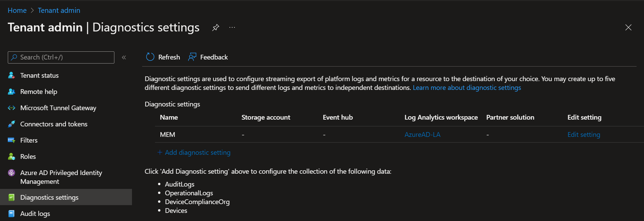The height and width of the screenshot is (221, 644).
Task: Click inside the Search field
Action: (61, 57)
